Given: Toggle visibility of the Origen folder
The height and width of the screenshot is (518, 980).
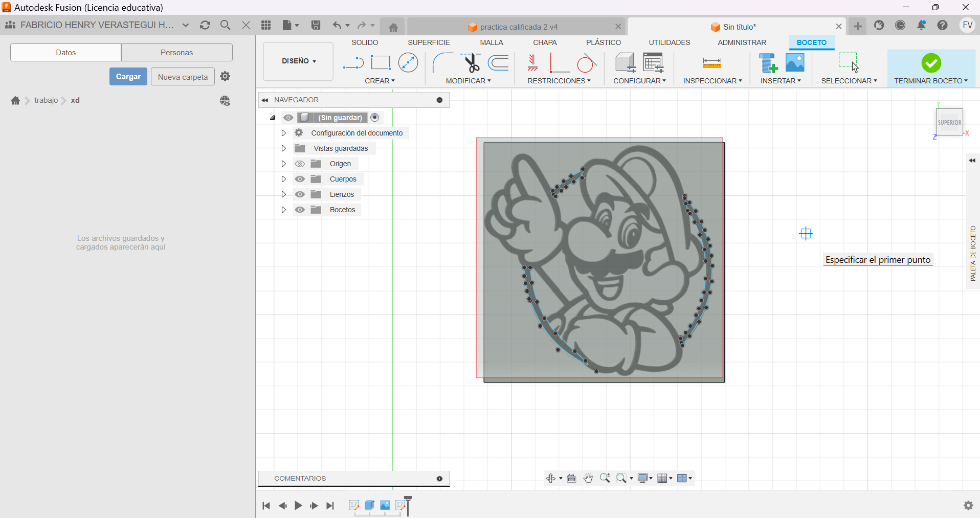Looking at the screenshot, I should [x=300, y=164].
